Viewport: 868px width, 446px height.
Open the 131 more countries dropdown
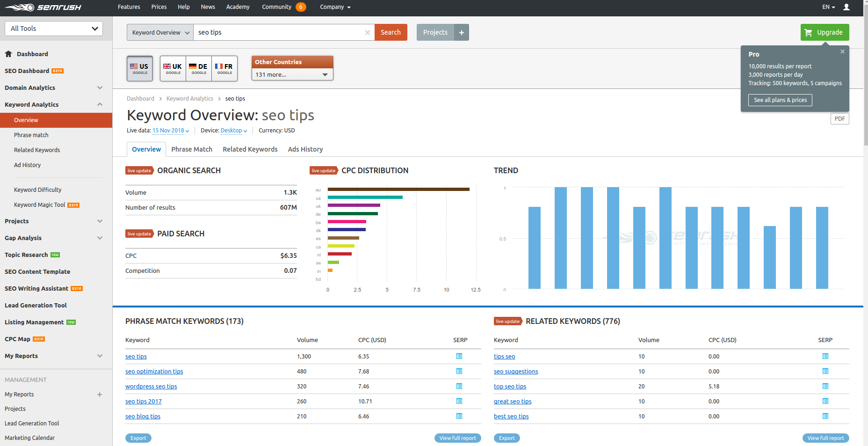pos(292,74)
